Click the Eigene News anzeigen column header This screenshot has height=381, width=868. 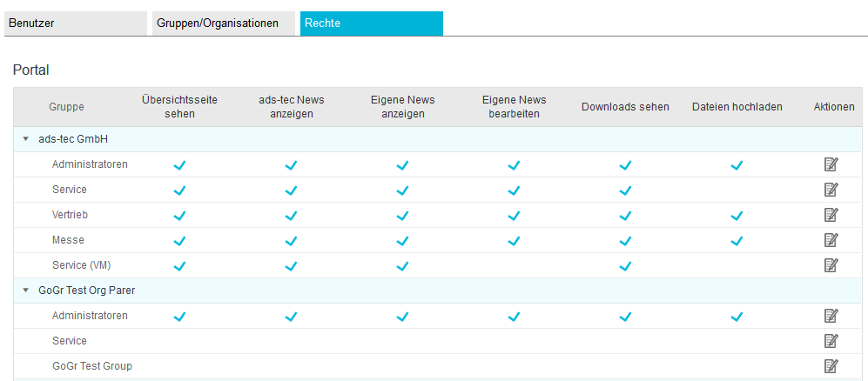(402, 107)
